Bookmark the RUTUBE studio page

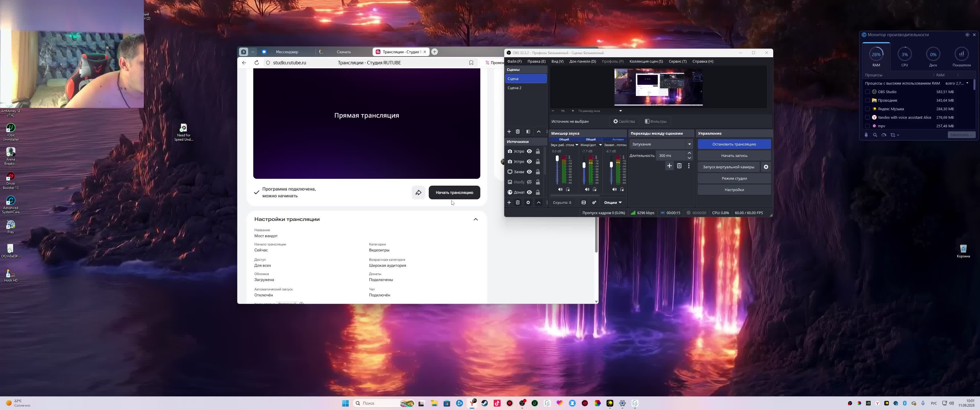tap(471, 63)
